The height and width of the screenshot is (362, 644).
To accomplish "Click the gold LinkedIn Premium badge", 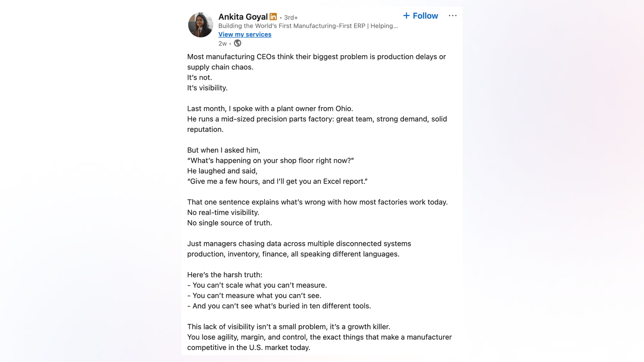I will 273,16.
